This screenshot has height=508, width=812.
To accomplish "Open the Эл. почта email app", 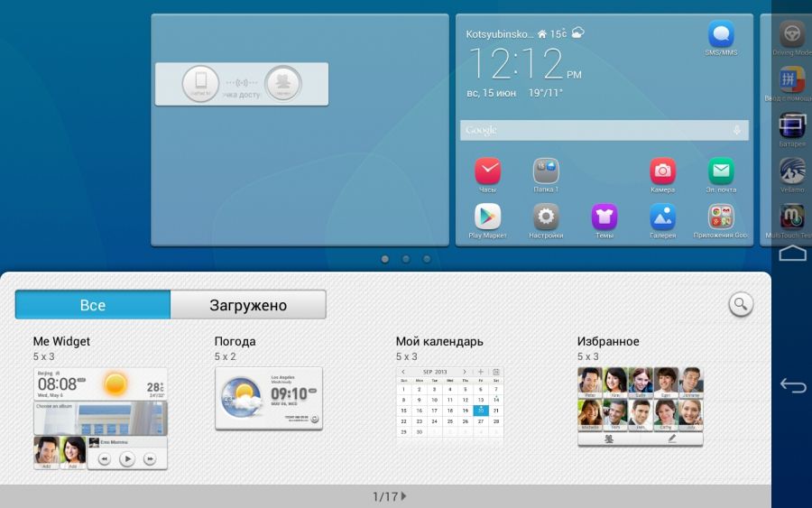I will [x=721, y=171].
